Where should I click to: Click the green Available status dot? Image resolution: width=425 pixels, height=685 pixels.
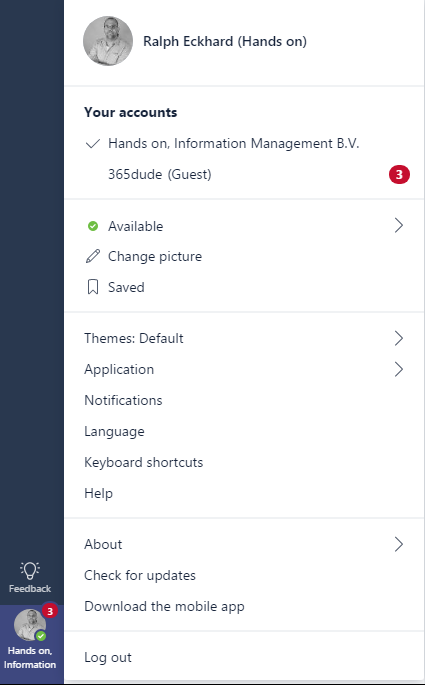(x=93, y=226)
